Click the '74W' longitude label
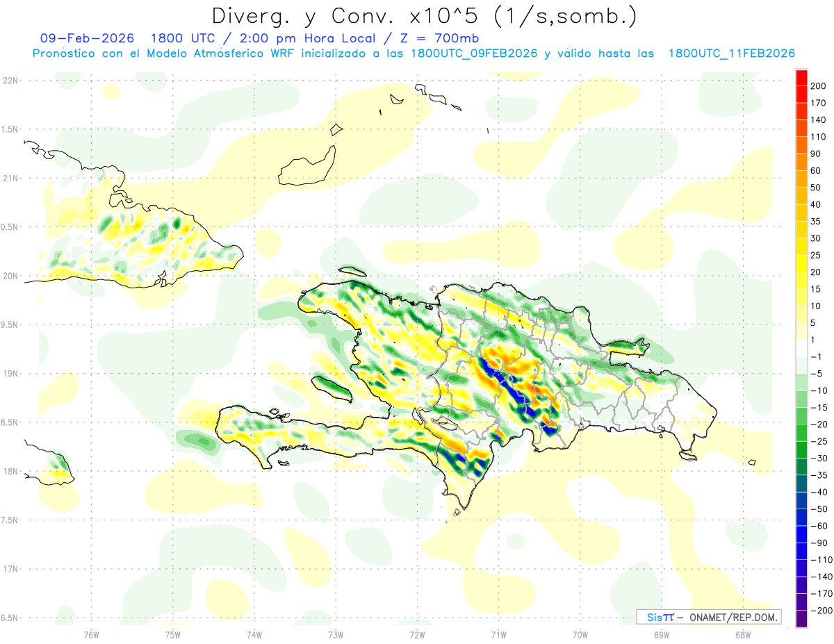Viewport: 834px width, 644px height. click(x=254, y=634)
